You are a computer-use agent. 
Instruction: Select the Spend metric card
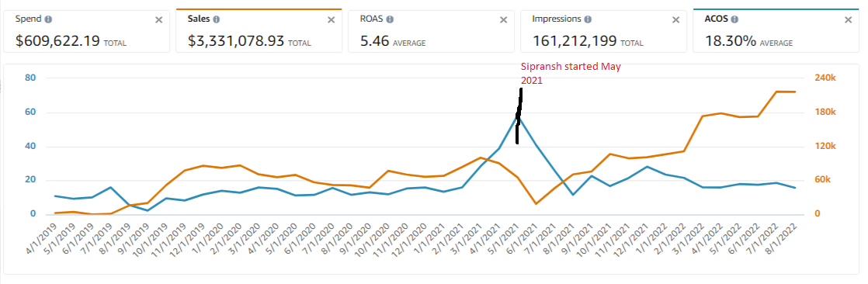[x=86, y=31]
